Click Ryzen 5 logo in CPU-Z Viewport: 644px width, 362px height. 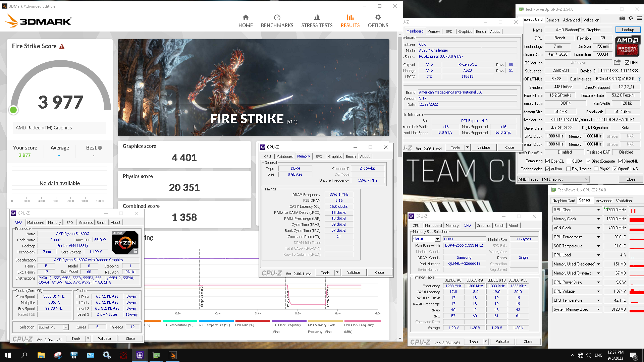tap(125, 242)
